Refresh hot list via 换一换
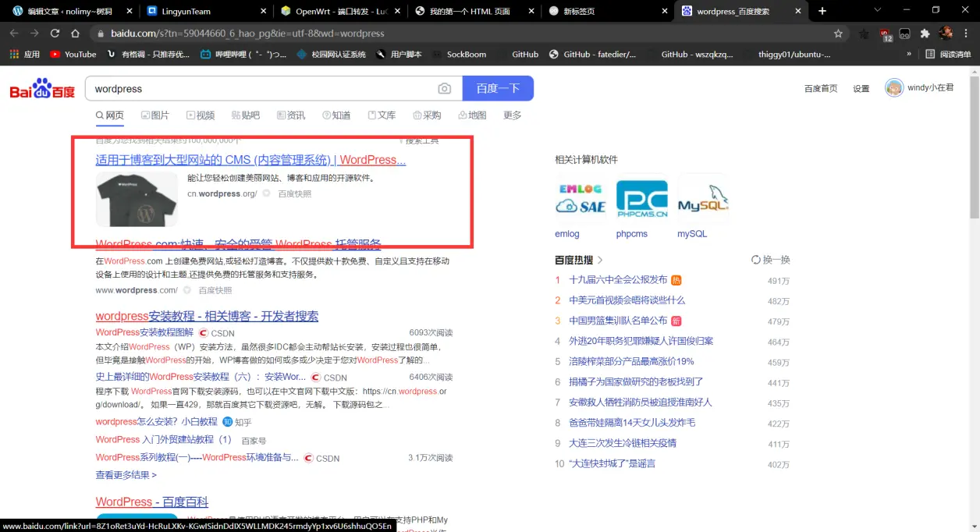 click(771, 260)
